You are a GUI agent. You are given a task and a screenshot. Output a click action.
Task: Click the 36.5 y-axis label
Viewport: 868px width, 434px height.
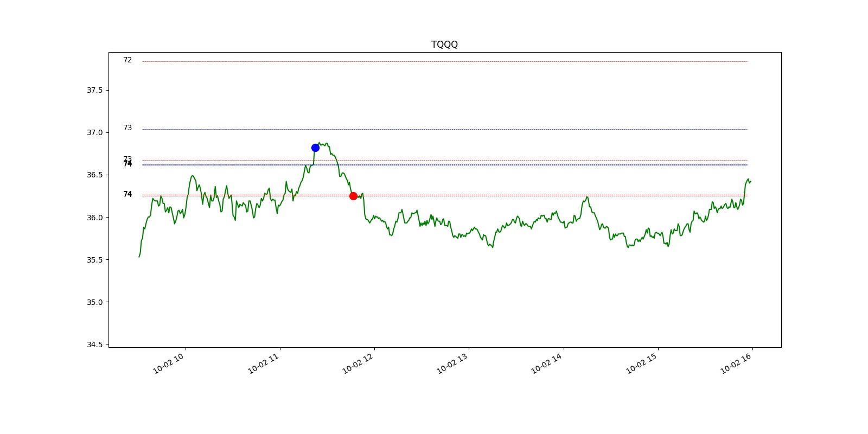pyautogui.click(x=94, y=175)
